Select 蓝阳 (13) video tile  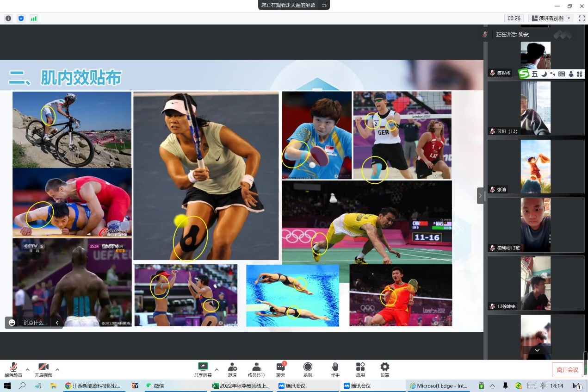tap(536, 109)
